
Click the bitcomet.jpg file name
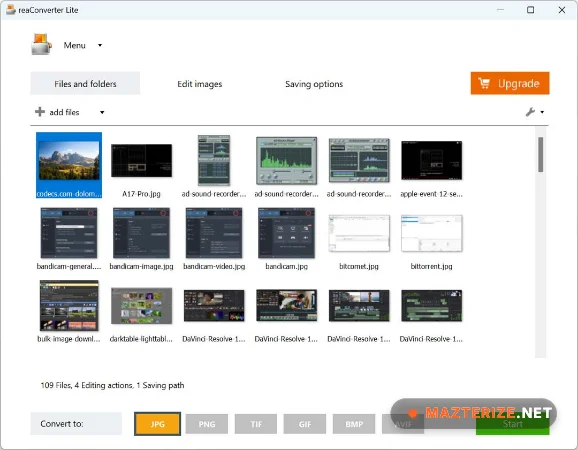pos(359,266)
